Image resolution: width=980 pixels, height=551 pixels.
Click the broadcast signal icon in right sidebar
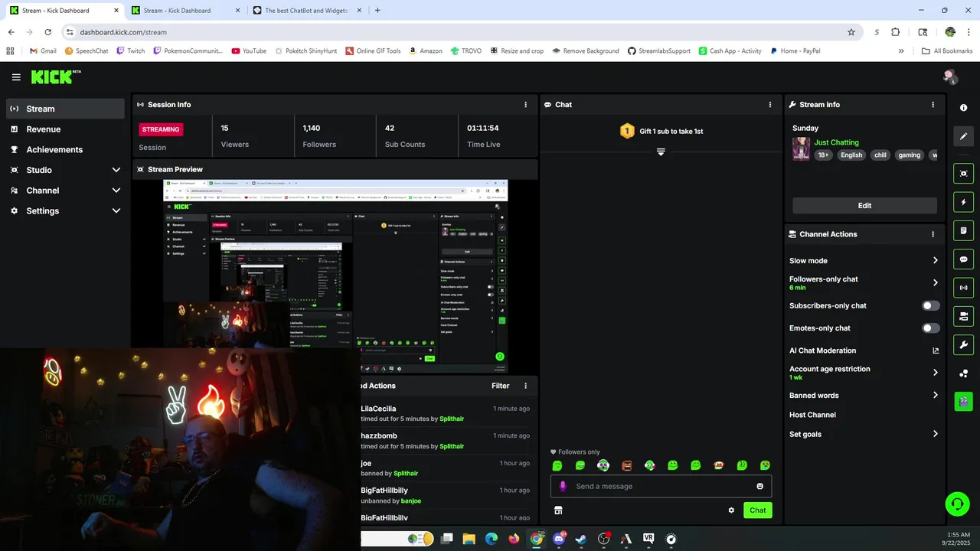pyautogui.click(x=963, y=288)
